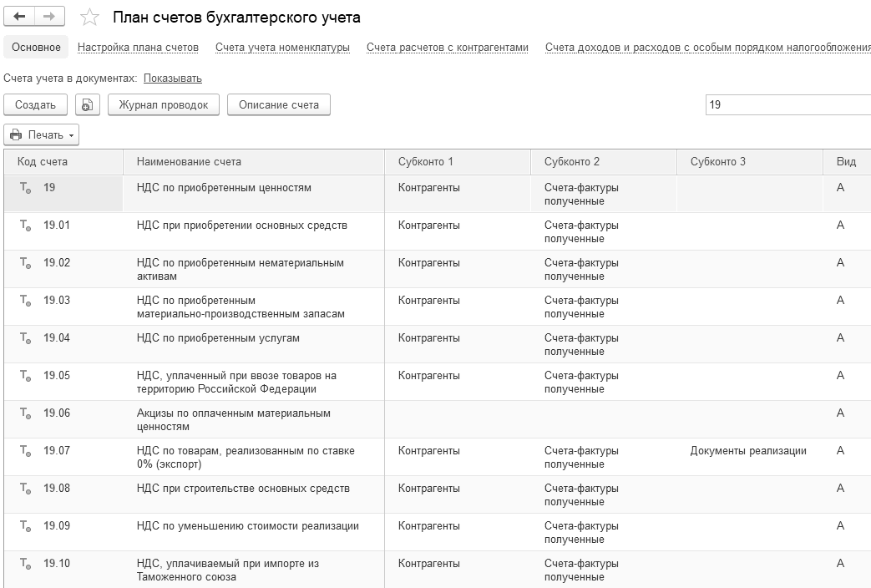Click the Создать button
Image resolution: width=871 pixels, height=588 pixels.
point(36,104)
